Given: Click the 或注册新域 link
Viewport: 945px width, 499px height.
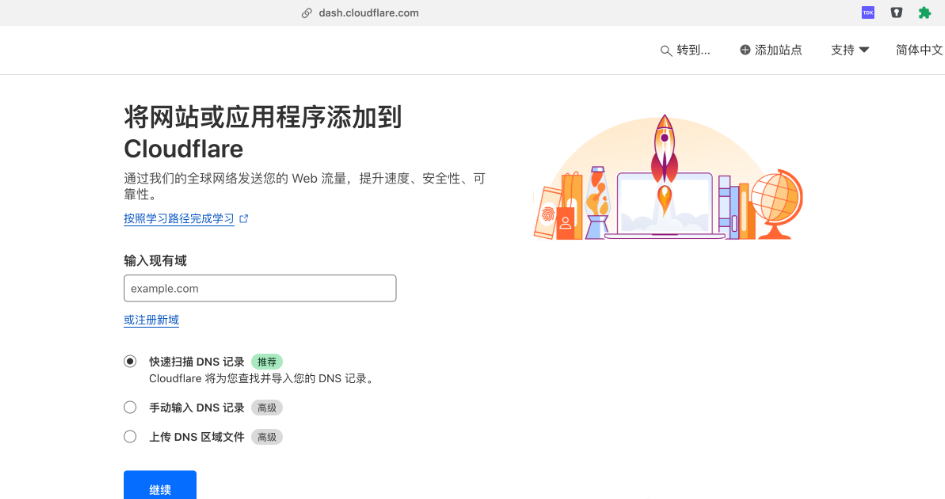Looking at the screenshot, I should point(151,320).
